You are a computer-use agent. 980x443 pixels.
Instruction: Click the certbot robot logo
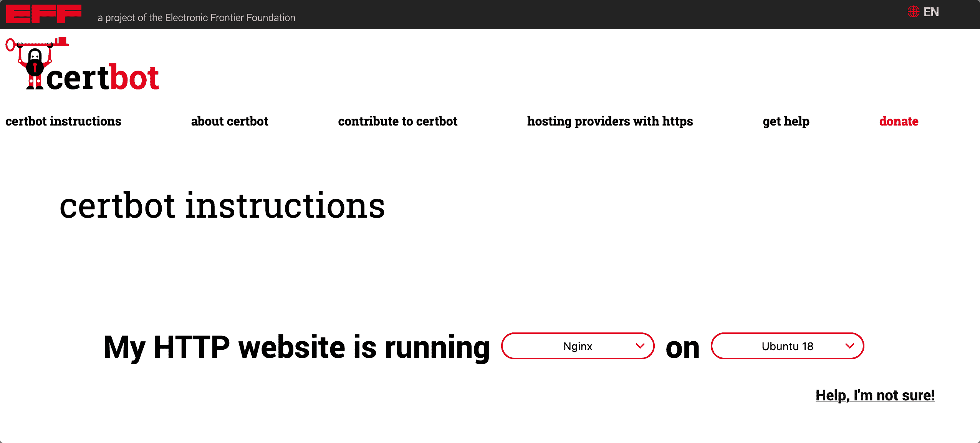coord(82,64)
